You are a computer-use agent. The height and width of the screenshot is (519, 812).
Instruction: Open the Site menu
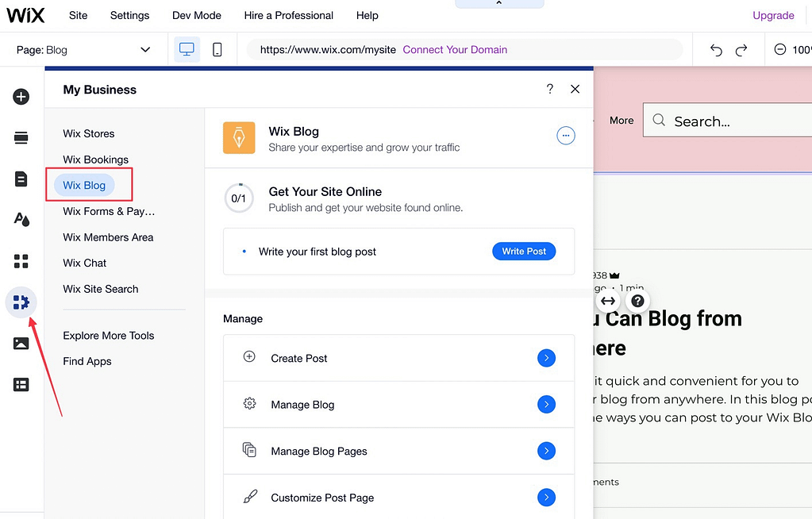point(79,16)
